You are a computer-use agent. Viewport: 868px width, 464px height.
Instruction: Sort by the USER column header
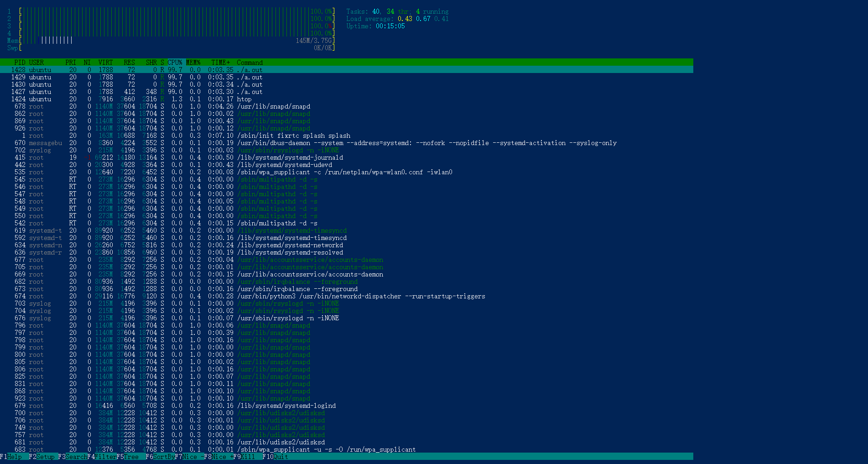click(36, 63)
